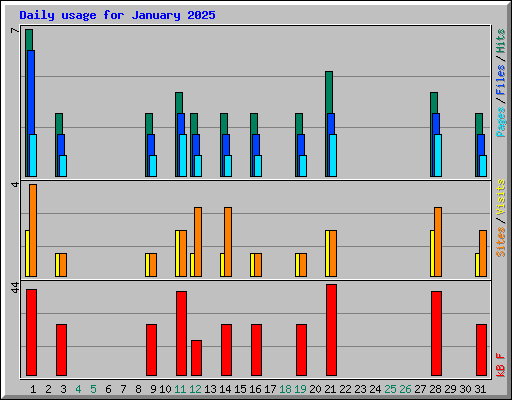512x400 pixels.
Task: Click the "Files" legend label
Action: click(501, 80)
